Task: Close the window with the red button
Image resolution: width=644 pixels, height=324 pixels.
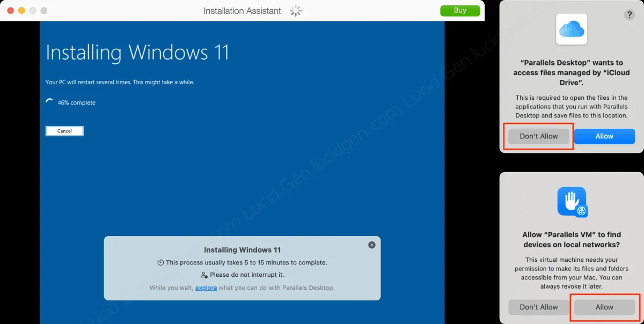Action: pyautogui.click(x=10, y=11)
